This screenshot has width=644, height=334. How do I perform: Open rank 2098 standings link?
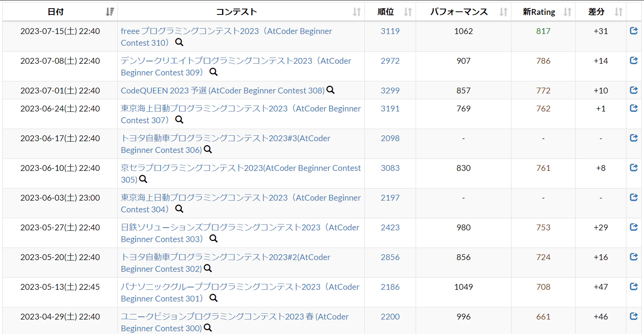pos(390,138)
